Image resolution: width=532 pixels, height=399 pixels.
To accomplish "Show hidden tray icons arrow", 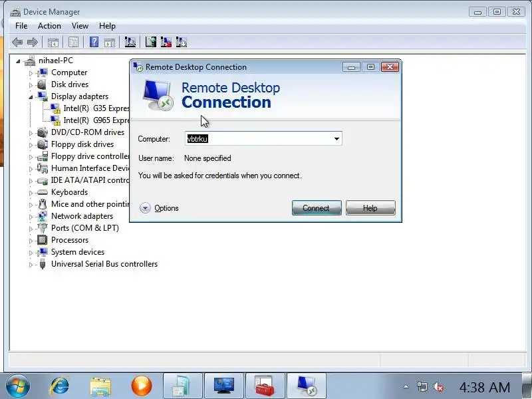I will pyautogui.click(x=406, y=386).
